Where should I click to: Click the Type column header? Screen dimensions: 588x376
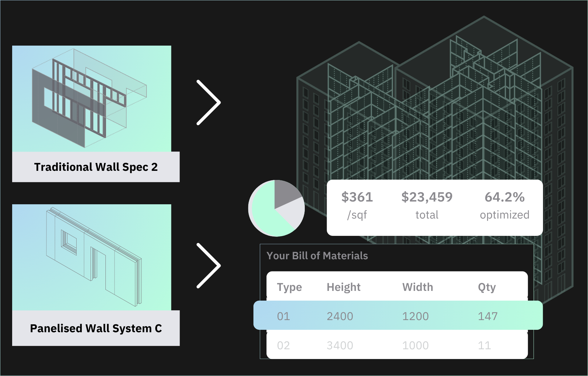[289, 287]
